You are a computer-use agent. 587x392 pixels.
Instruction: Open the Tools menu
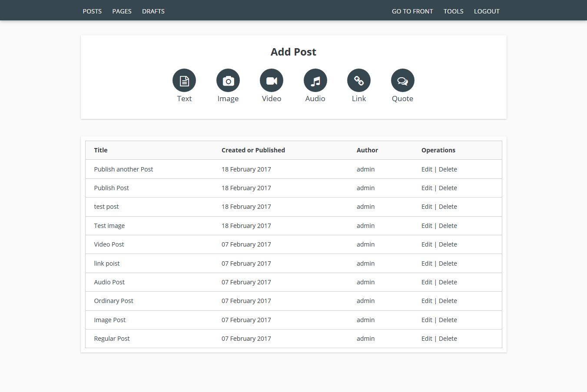click(453, 11)
